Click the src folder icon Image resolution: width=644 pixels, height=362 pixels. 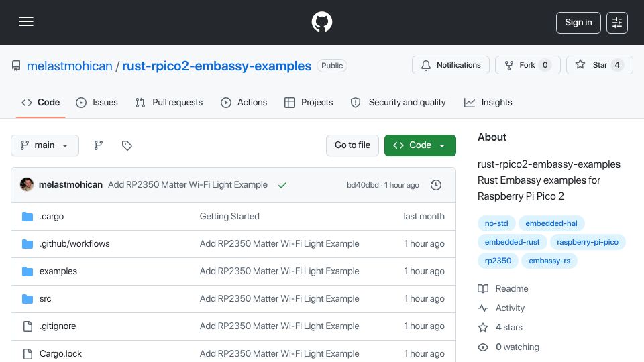tap(28, 299)
